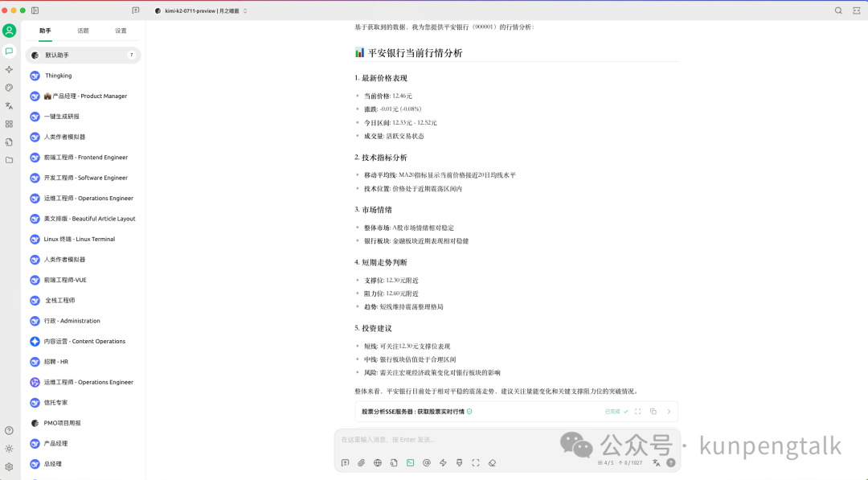The image size is (868, 480).
Task: Switch to the 设置 tab
Action: point(121,31)
